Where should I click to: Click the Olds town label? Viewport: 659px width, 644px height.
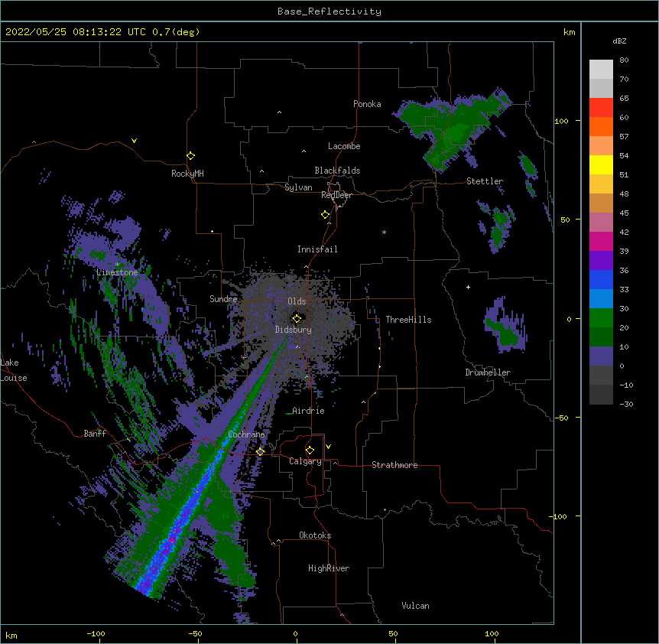[297, 301]
